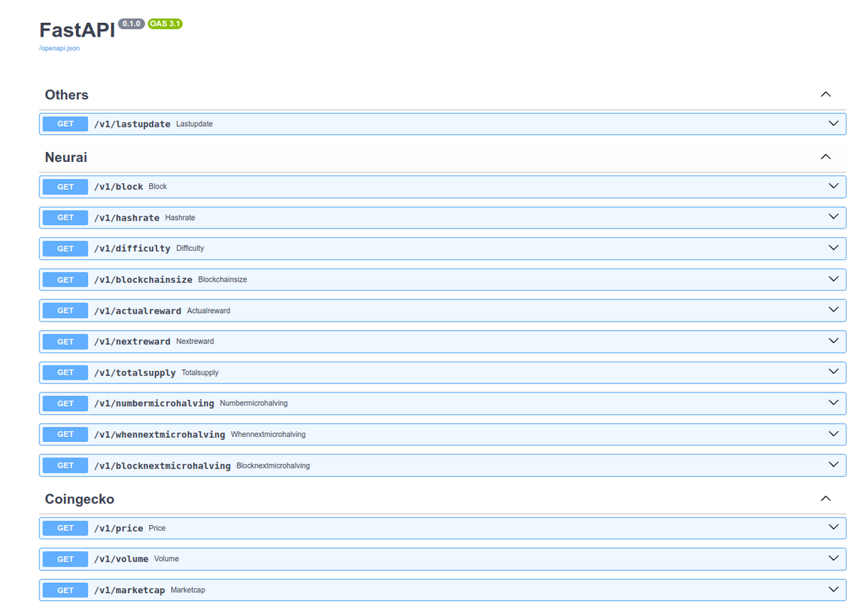The width and height of the screenshot is (860, 616).
Task: Select the /v1/difficulty path text
Action: click(132, 249)
